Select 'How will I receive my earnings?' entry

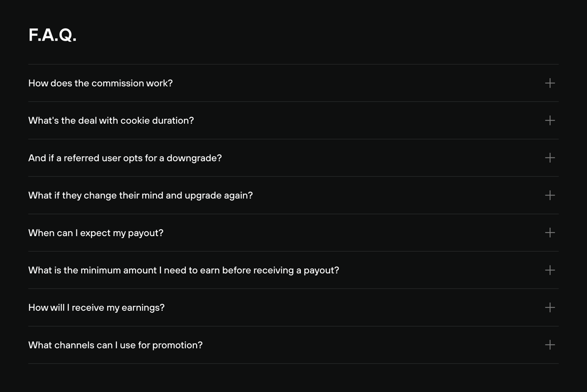(x=96, y=307)
